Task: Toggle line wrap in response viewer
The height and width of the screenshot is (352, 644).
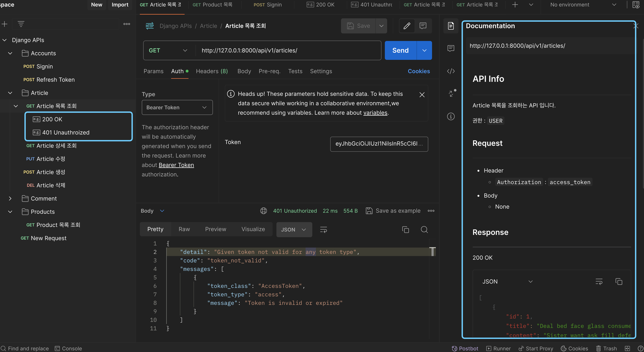Action: [x=323, y=229]
